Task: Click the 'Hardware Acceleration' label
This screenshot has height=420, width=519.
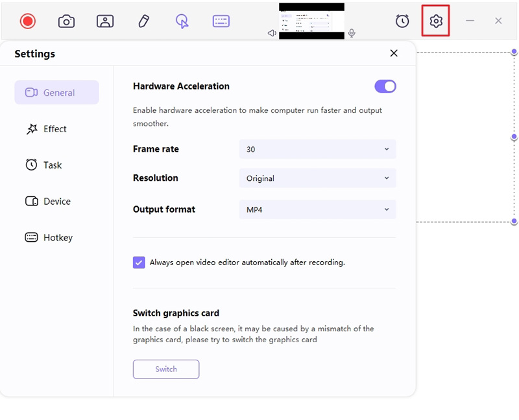Action: (x=181, y=86)
